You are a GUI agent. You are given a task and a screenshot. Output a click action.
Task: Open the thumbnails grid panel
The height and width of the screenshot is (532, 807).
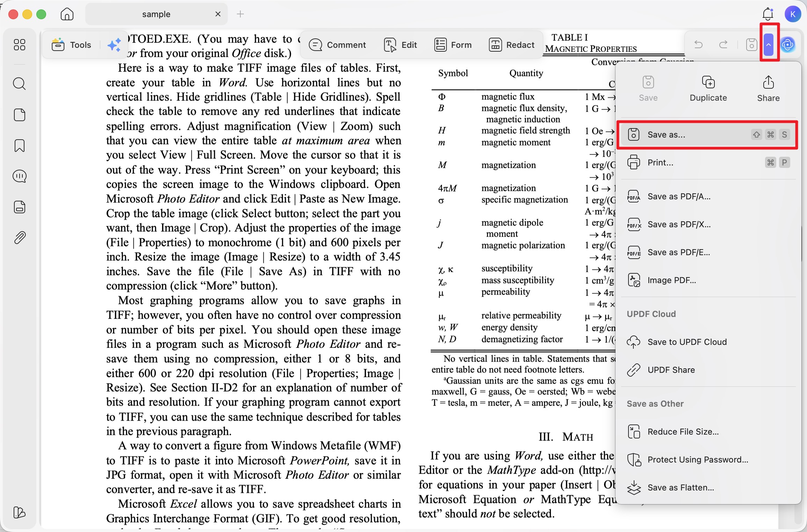point(20,45)
